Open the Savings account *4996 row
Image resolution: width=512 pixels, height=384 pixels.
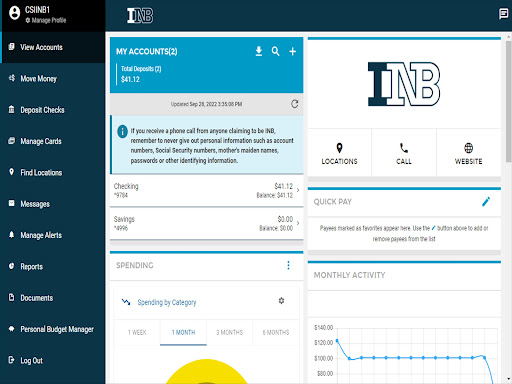(x=207, y=223)
